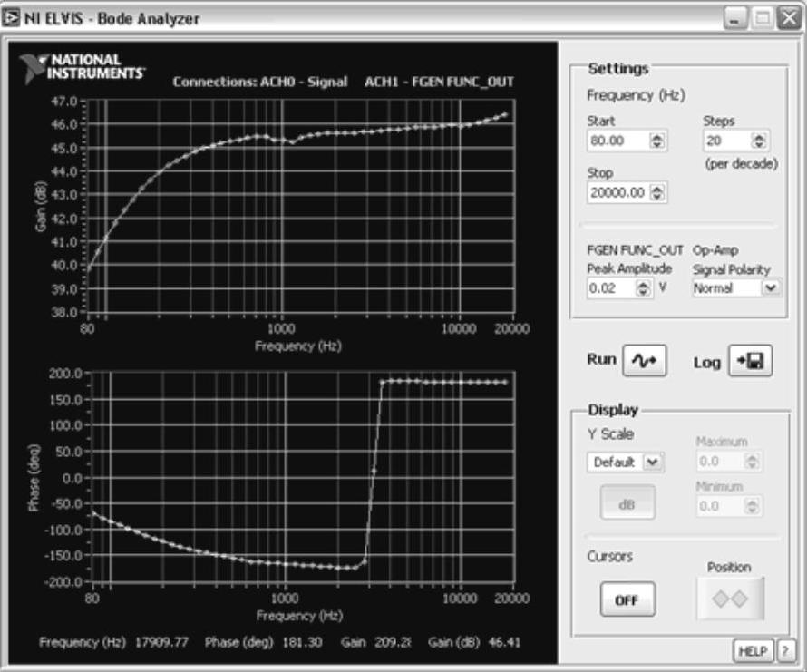Click the Start frequency field 80.00

click(617, 141)
